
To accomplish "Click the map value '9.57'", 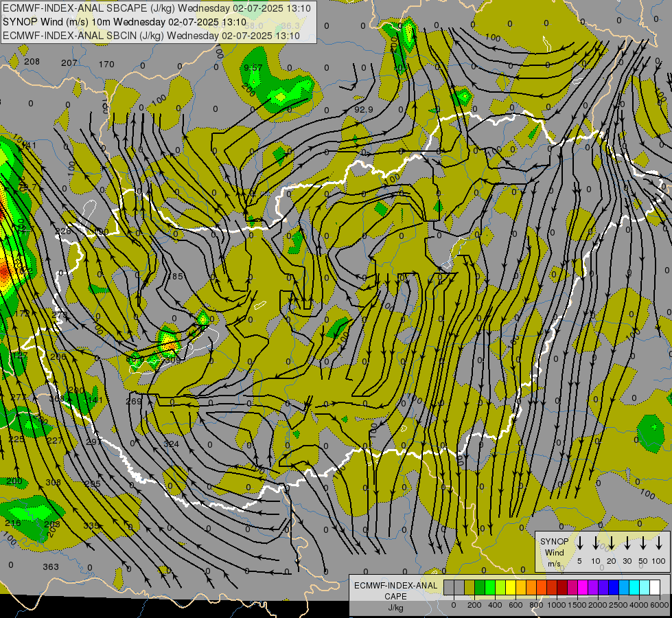I will pos(253,68).
